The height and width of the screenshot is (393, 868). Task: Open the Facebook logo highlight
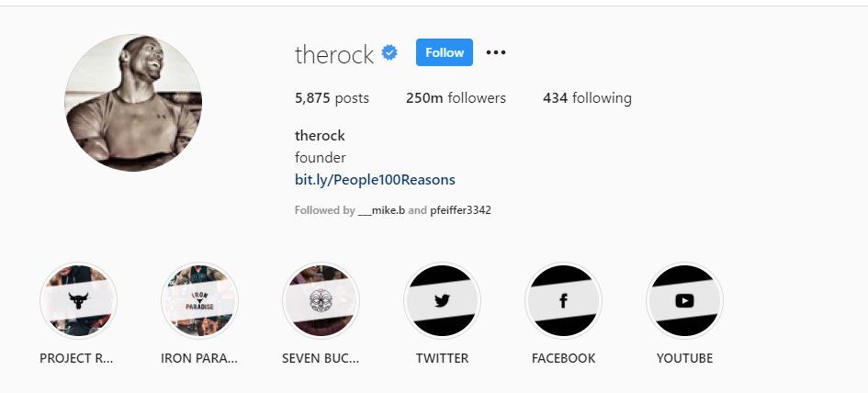[x=563, y=300]
